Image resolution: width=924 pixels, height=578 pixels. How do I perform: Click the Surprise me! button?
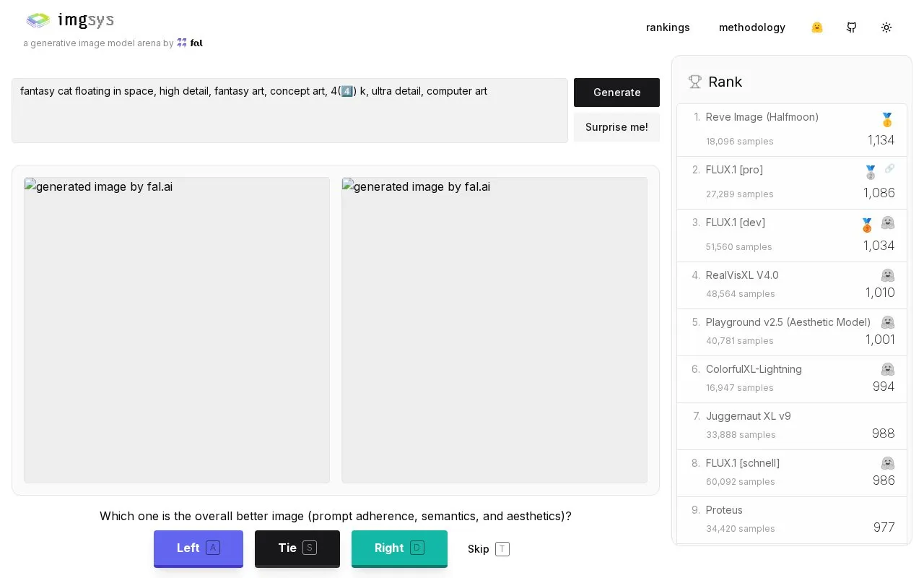tap(616, 127)
